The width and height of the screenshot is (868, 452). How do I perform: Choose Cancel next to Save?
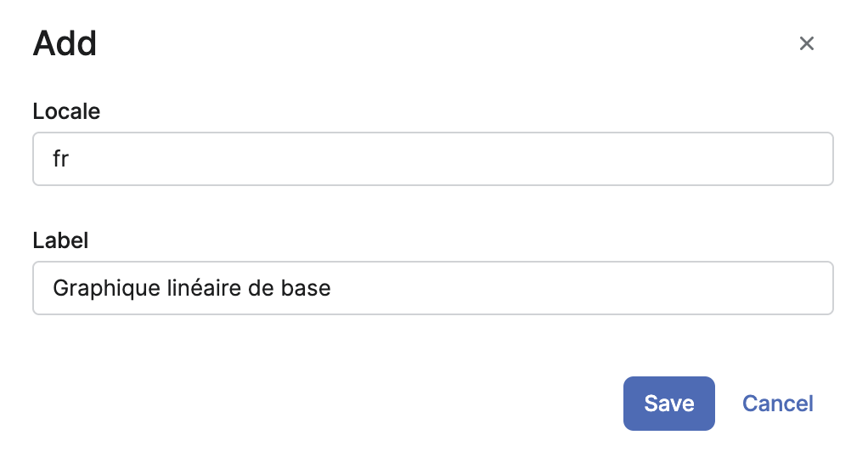click(777, 404)
